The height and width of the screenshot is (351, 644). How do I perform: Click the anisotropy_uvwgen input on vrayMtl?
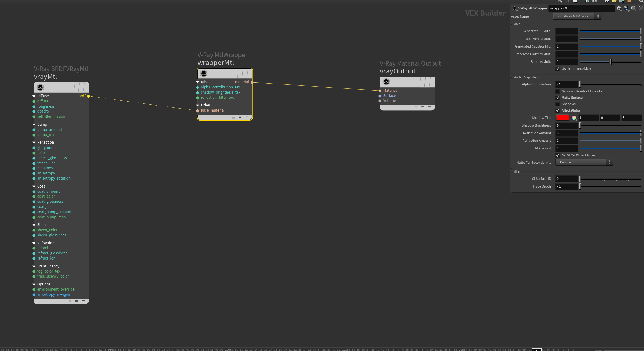[53, 295]
